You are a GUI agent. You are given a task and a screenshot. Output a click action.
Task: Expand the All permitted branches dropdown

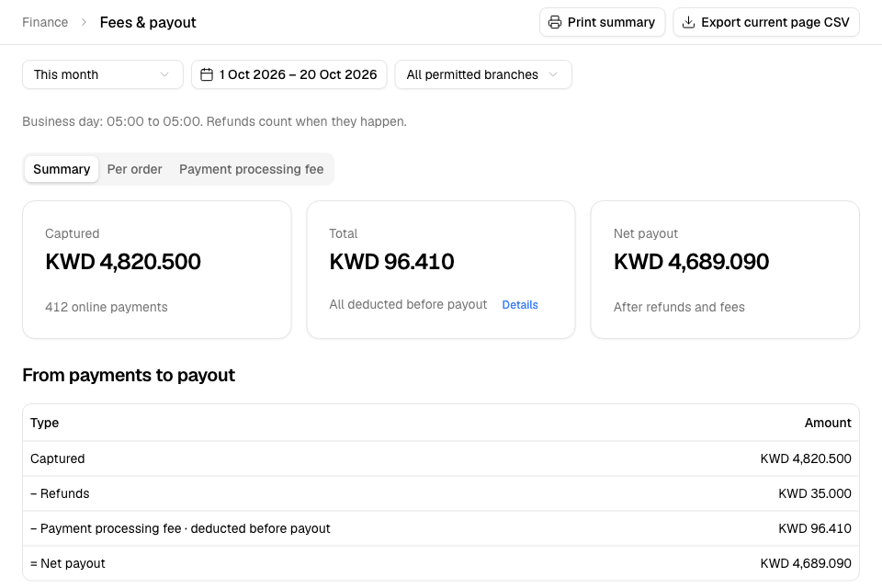tap(483, 74)
